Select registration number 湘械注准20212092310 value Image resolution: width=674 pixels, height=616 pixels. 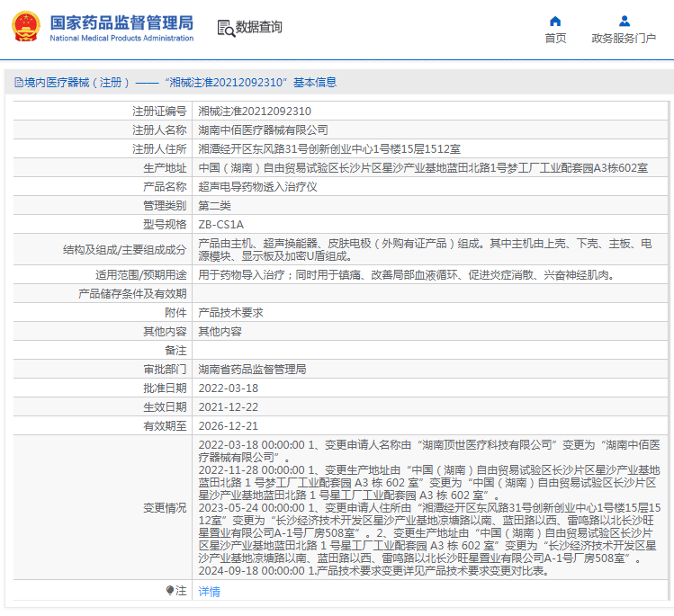[255, 112]
